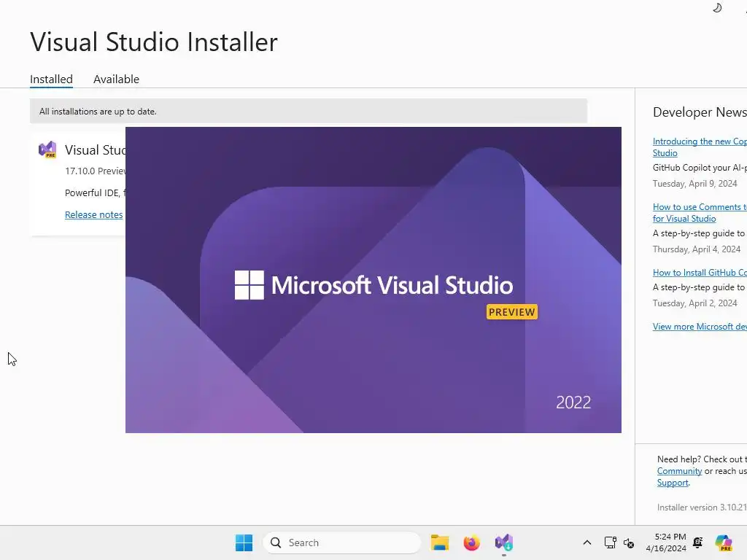The width and height of the screenshot is (747, 560).
Task: Open notifications bell icon
Action: [698, 542]
